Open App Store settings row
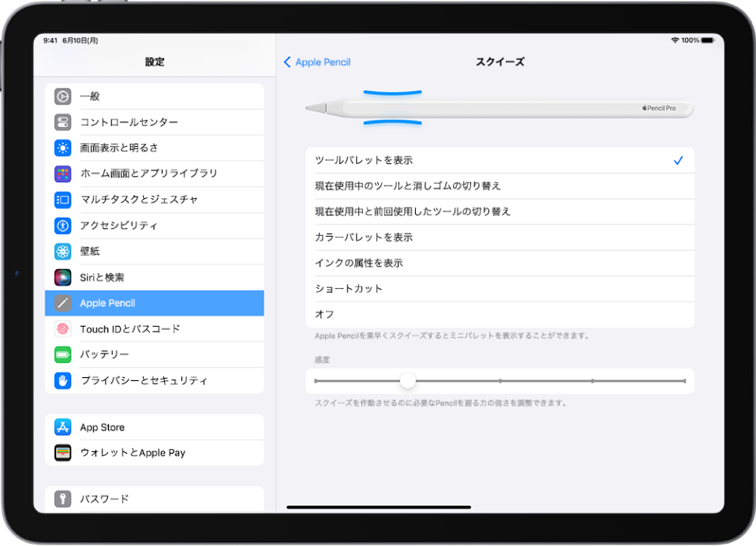Viewport: 756px width, 546px height. pos(155,427)
